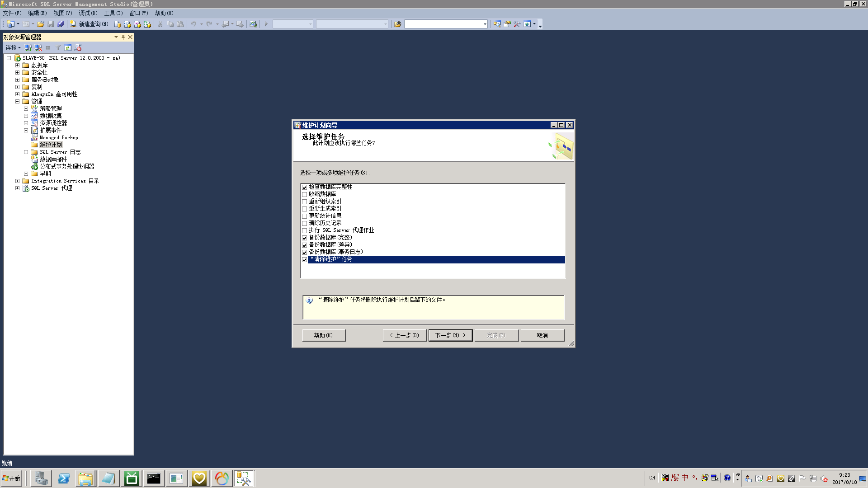Click the Connect Object Explorer icon

coord(28,47)
